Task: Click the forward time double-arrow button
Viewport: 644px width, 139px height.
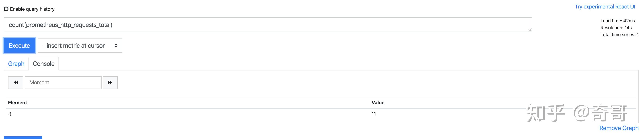Action: click(x=110, y=83)
